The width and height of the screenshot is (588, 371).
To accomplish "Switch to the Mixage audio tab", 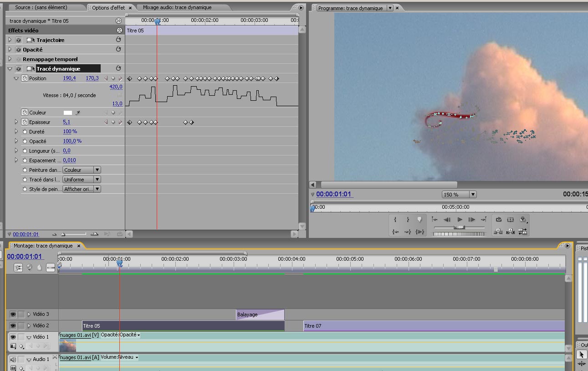I will (x=177, y=7).
